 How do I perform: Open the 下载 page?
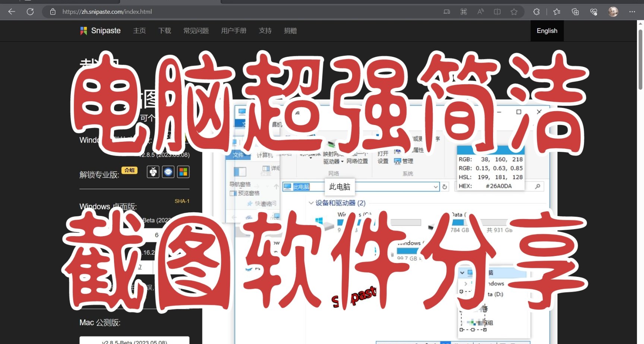click(x=165, y=31)
